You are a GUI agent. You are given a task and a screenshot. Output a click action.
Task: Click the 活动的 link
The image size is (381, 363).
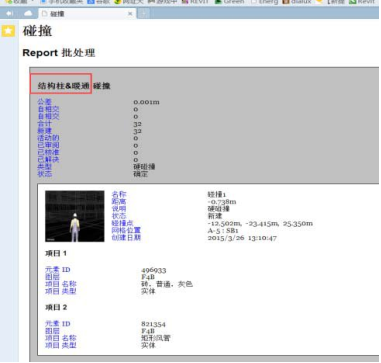[48, 138]
